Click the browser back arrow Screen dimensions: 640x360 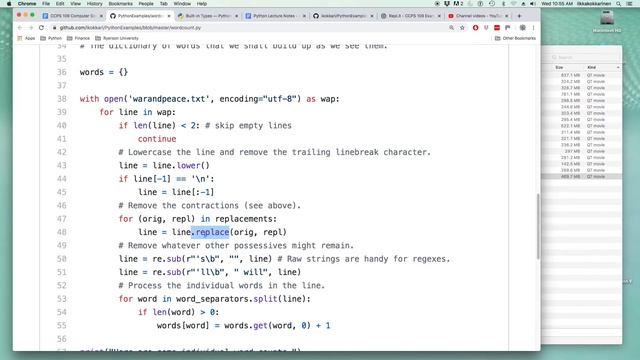[20, 28]
